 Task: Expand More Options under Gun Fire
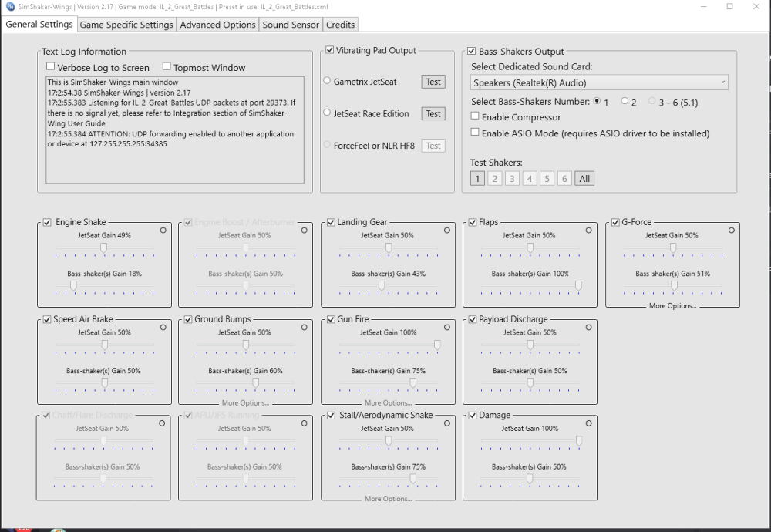[x=388, y=402]
